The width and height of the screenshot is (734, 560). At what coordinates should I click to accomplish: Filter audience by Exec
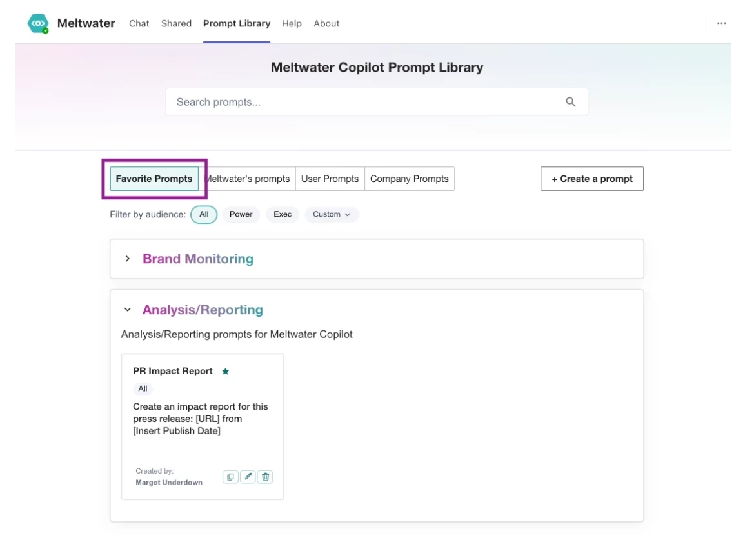tap(283, 214)
